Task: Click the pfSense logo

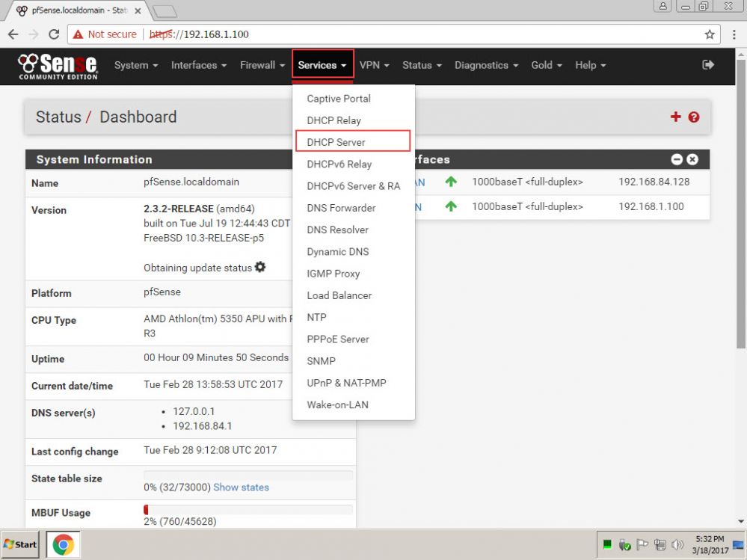Action: (x=58, y=67)
